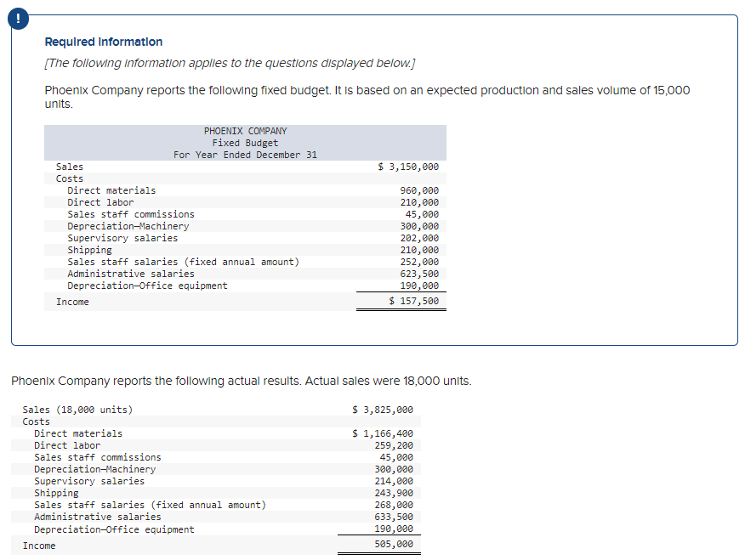Click actual income value 505,000
This screenshot has height=560, width=745.
pyautogui.click(x=394, y=544)
